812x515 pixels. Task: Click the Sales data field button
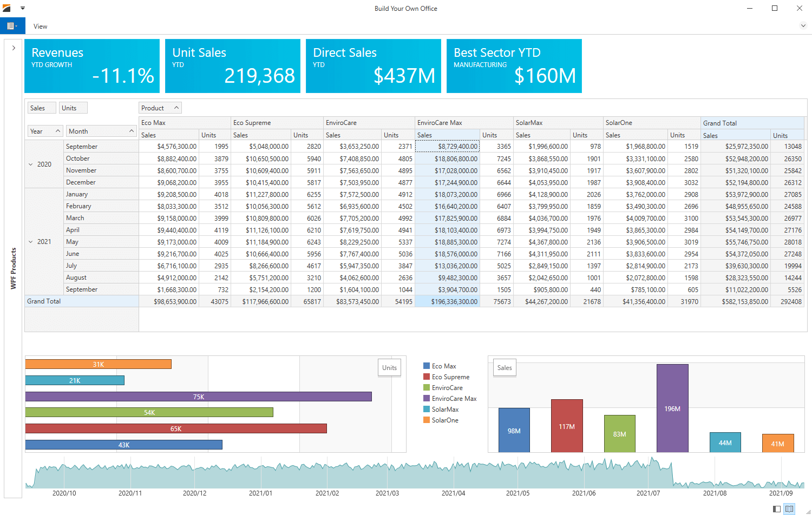point(42,108)
